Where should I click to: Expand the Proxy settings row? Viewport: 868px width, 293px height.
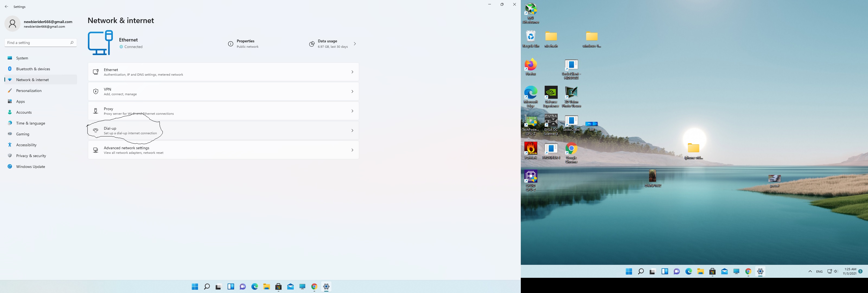(x=223, y=111)
